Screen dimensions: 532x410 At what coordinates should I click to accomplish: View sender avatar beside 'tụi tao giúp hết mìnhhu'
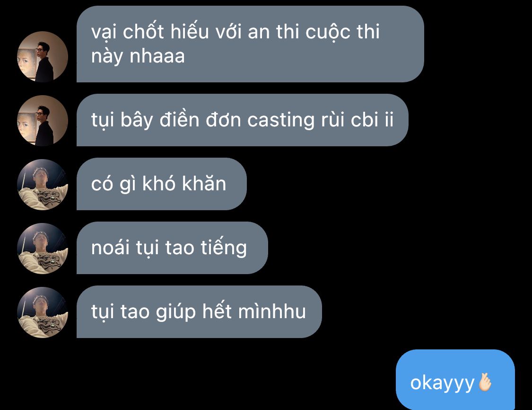coord(43,312)
